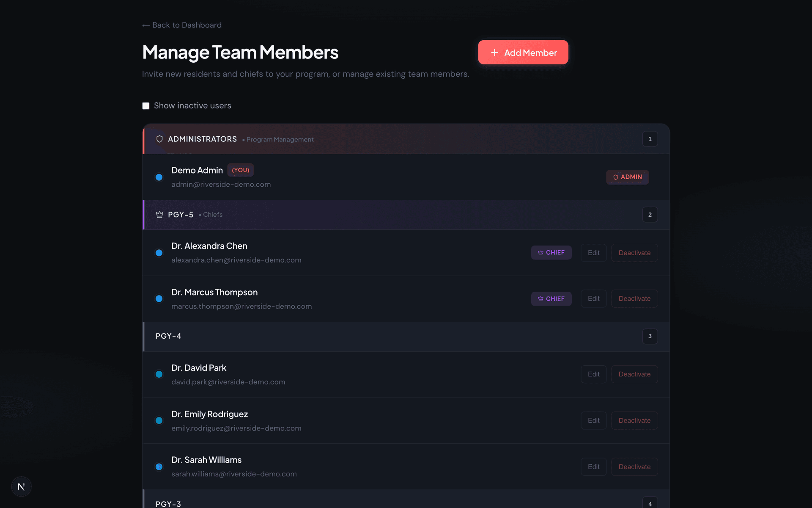Collapse the ADMINISTRATORS section header

pyautogui.click(x=202, y=139)
